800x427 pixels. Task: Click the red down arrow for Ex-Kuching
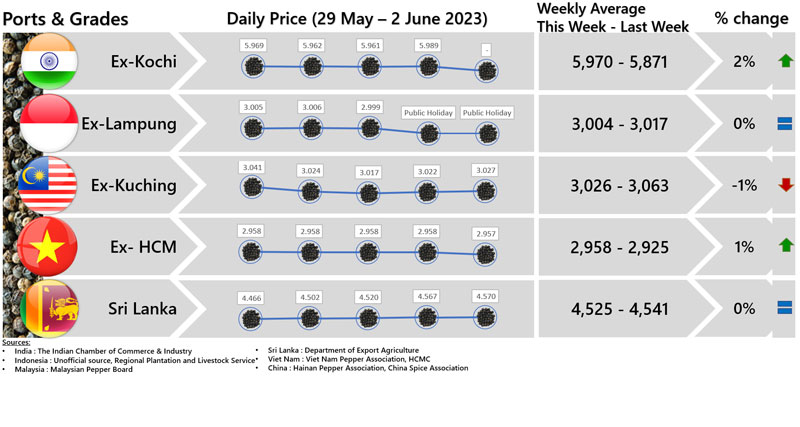(785, 185)
